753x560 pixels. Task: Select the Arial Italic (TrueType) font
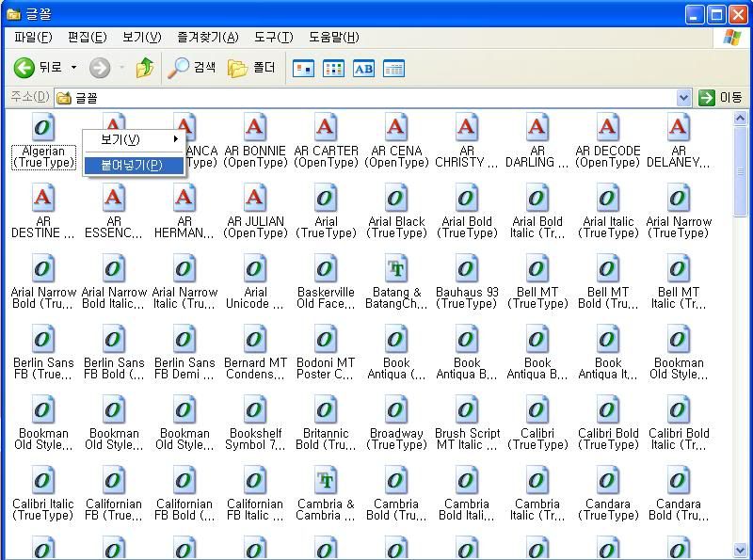[608, 212]
